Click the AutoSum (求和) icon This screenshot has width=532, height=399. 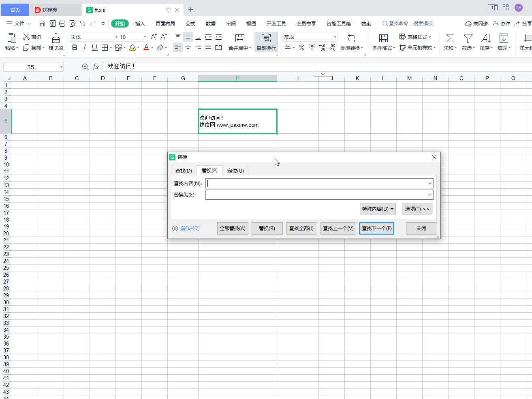(450, 38)
